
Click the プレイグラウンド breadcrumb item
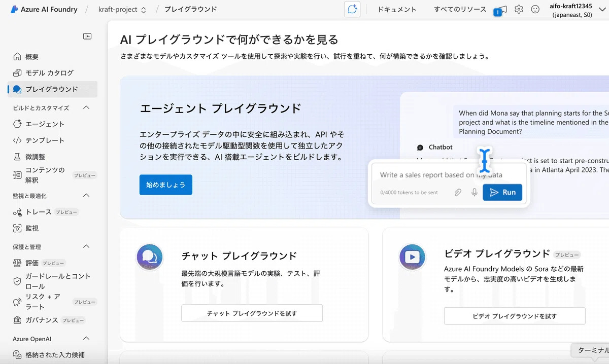pos(190,9)
